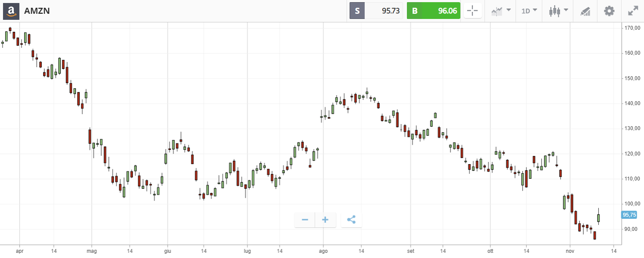Select the drawing tools icon
The width and height of the screenshot is (644, 258).
[585, 11]
